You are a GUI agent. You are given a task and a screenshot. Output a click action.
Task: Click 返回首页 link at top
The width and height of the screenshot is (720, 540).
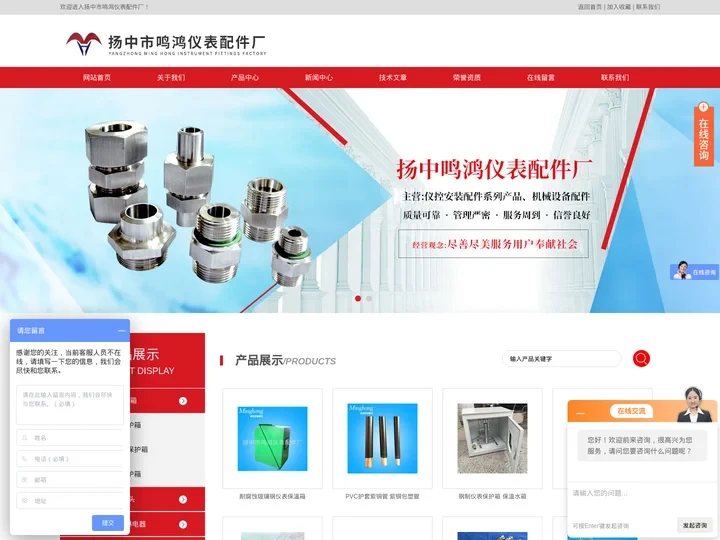[x=590, y=7]
